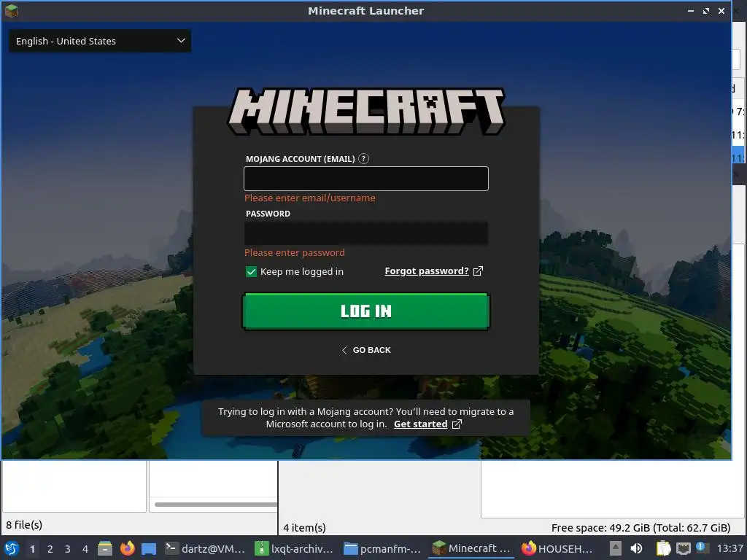Switch to virtual desktop 1
The height and width of the screenshot is (560, 747).
click(x=32, y=549)
